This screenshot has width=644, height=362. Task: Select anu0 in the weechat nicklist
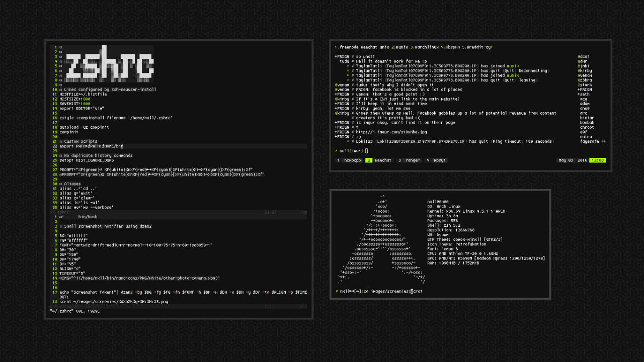coord(585,109)
